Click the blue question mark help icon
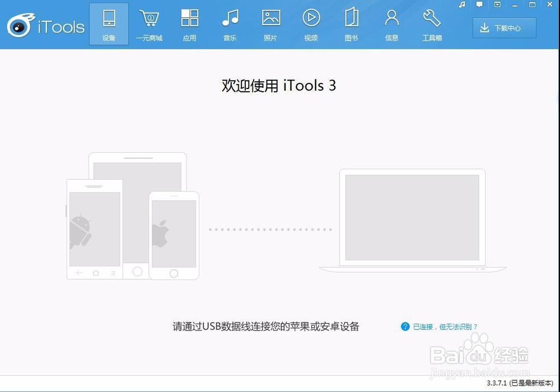The width and height of the screenshot is (560, 392). [x=405, y=326]
